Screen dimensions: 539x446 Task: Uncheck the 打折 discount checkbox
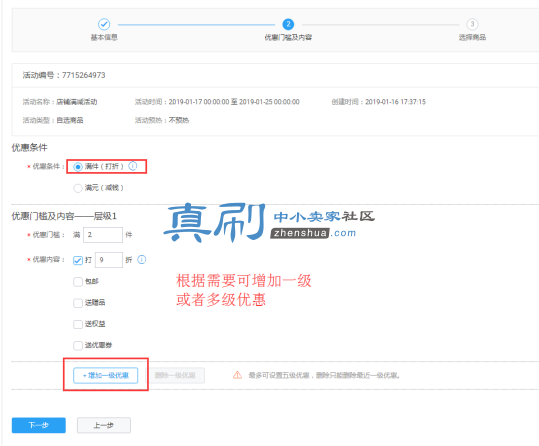78,260
